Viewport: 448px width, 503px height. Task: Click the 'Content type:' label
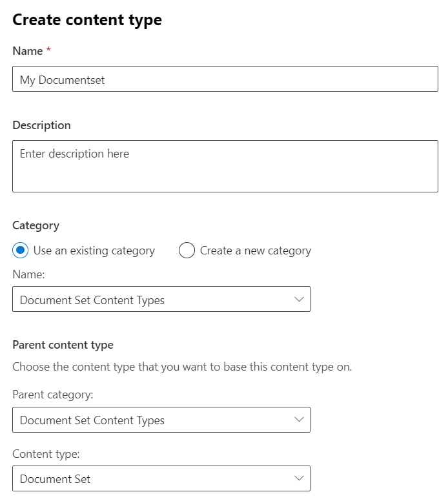46,454
